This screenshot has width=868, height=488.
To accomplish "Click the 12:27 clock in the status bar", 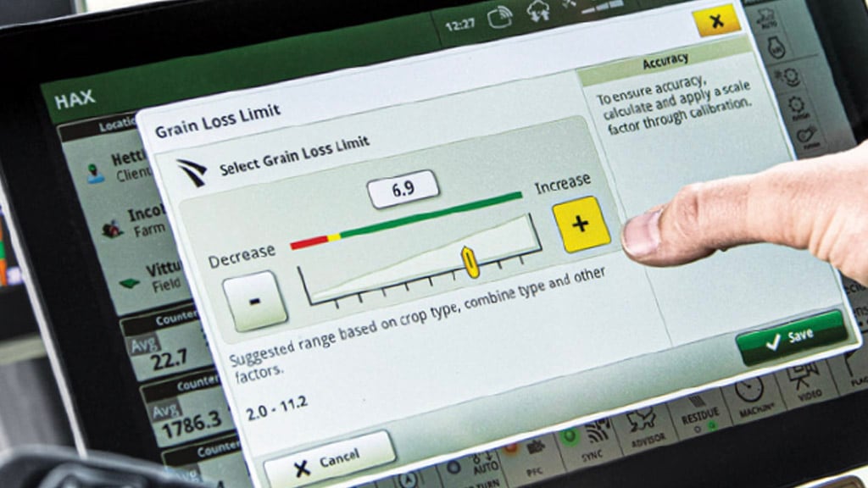I will (460, 25).
